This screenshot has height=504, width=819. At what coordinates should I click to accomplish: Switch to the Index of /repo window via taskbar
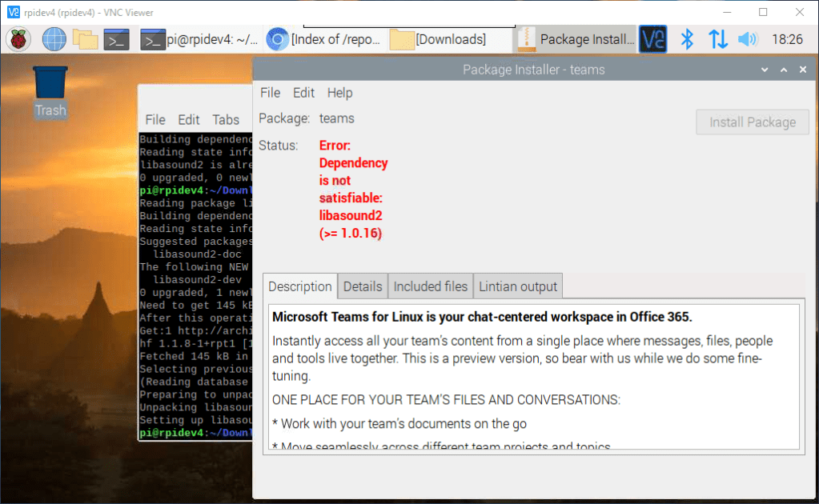(323, 38)
